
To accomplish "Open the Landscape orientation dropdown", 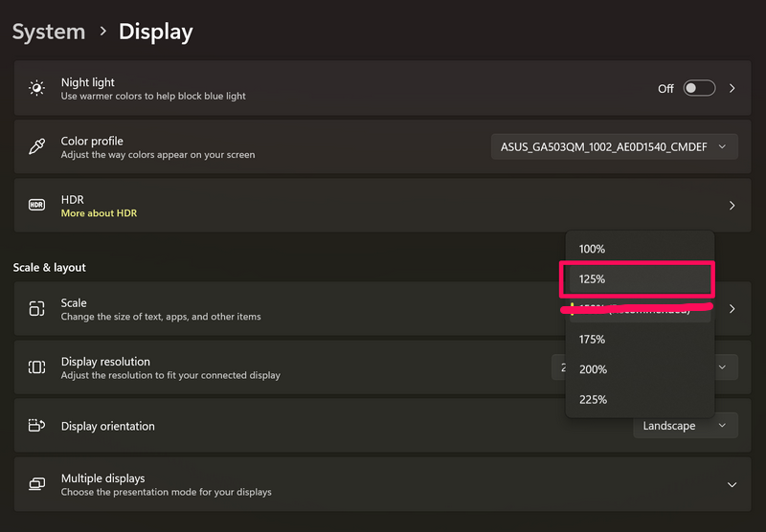I will [685, 426].
